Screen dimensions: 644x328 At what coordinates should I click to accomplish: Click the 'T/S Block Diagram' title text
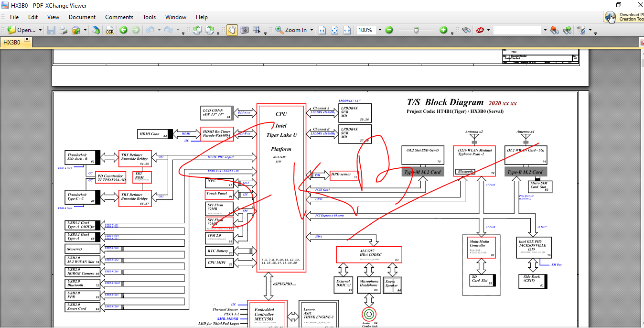445,102
